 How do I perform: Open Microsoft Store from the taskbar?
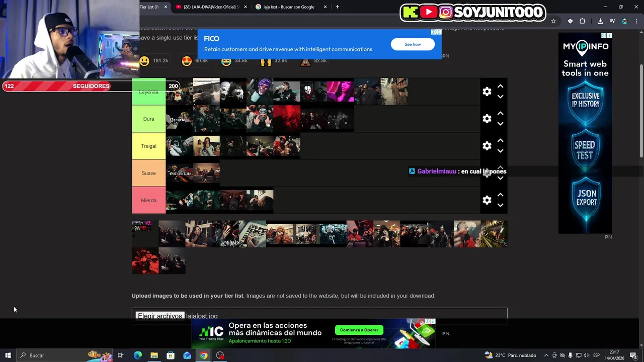click(x=171, y=355)
